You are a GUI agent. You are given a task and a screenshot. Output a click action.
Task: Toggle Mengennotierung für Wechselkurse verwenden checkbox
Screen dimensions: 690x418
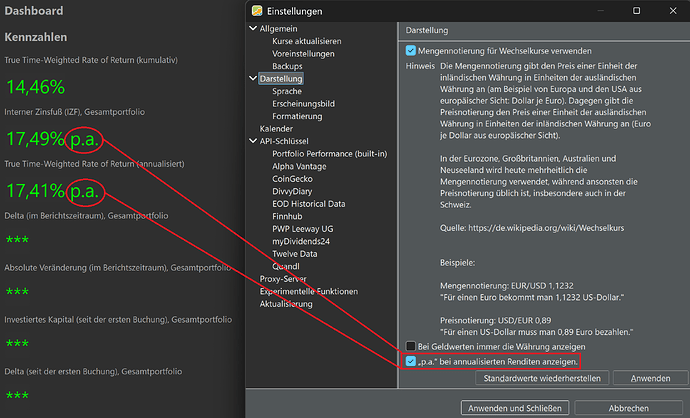click(x=411, y=50)
